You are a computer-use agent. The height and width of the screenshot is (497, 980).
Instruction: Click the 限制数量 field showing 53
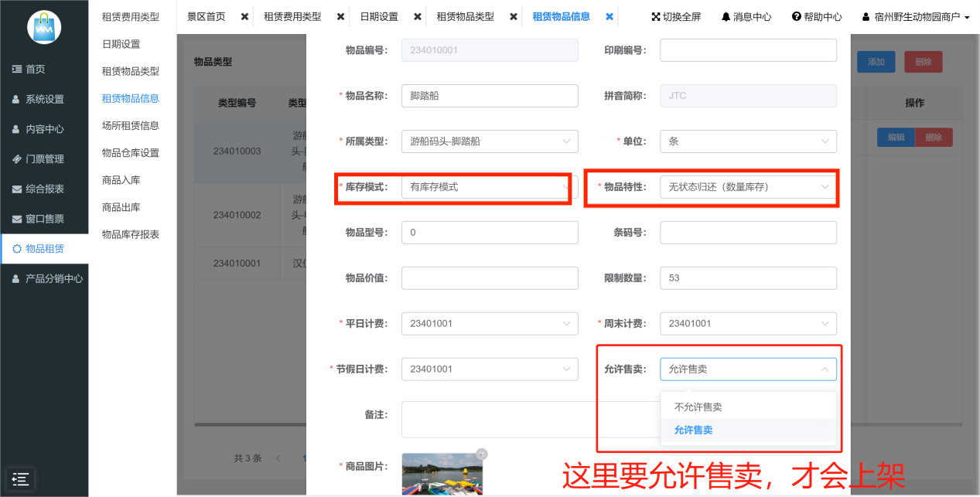pyautogui.click(x=748, y=277)
